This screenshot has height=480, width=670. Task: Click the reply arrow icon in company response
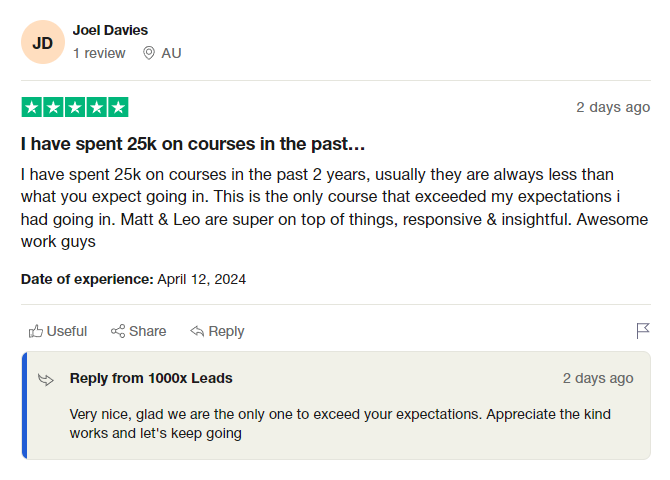pyautogui.click(x=46, y=379)
